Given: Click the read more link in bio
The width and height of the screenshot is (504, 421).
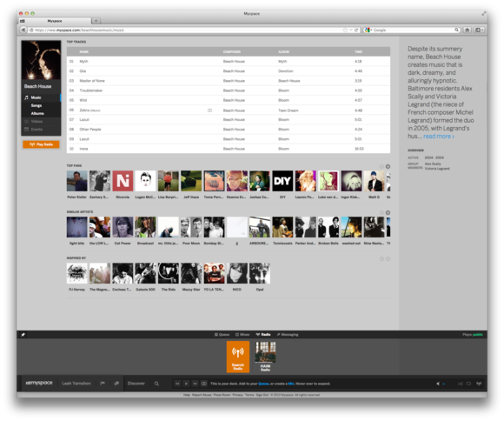Looking at the screenshot, I should click(x=439, y=137).
